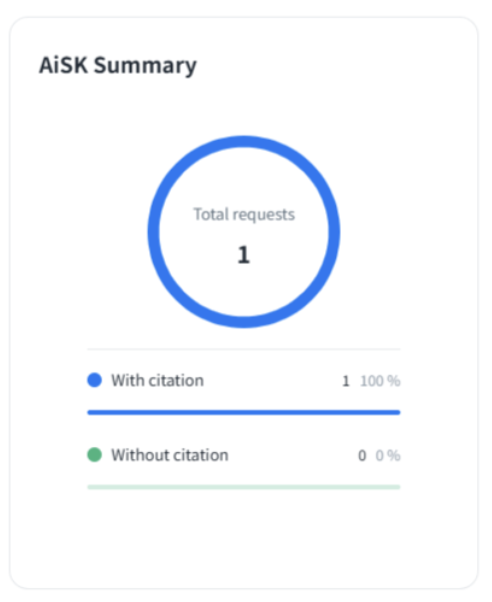Select the Without citation label

pos(170,455)
